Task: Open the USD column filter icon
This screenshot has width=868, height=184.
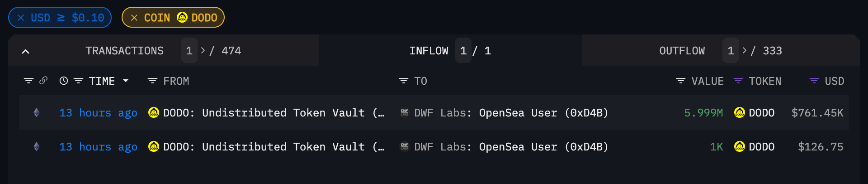Action: point(814,81)
